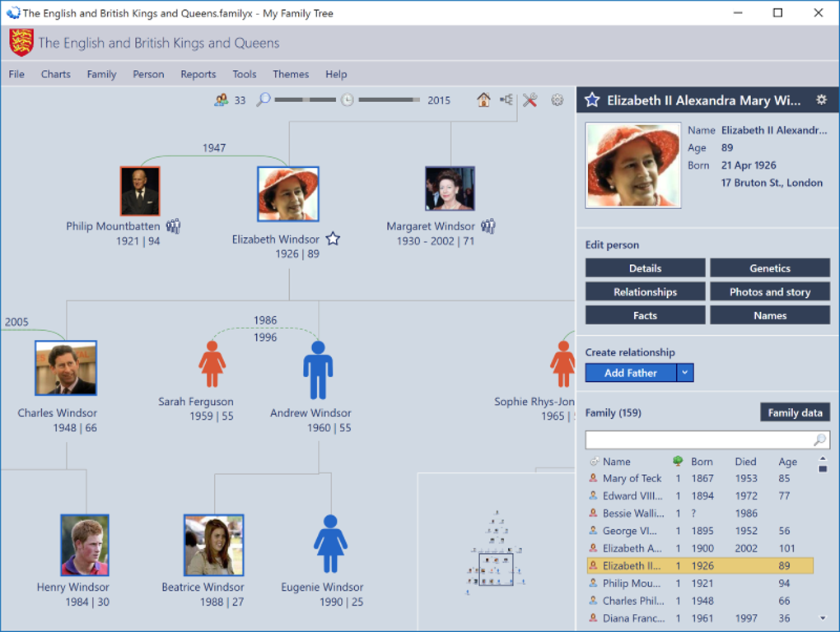Click the Family data button
Screen dimensions: 840x632
point(795,412)
